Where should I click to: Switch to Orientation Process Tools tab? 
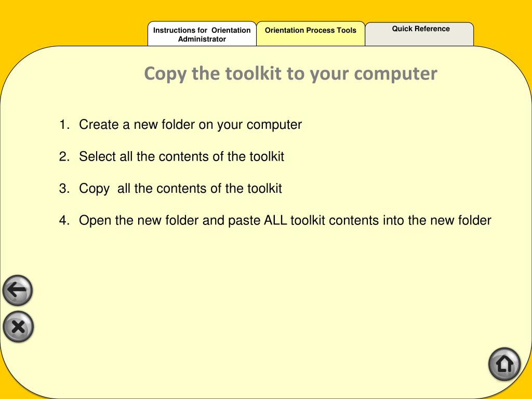point(311,34)
